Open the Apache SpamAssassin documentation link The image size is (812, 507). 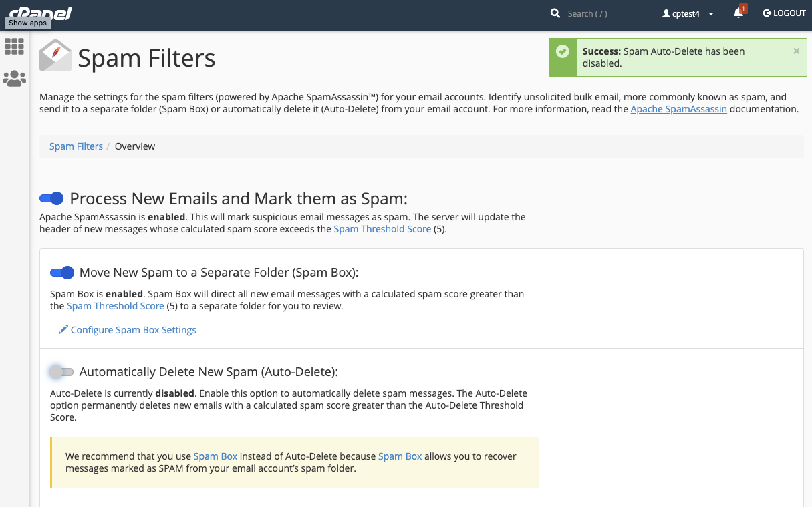point(678,109)
